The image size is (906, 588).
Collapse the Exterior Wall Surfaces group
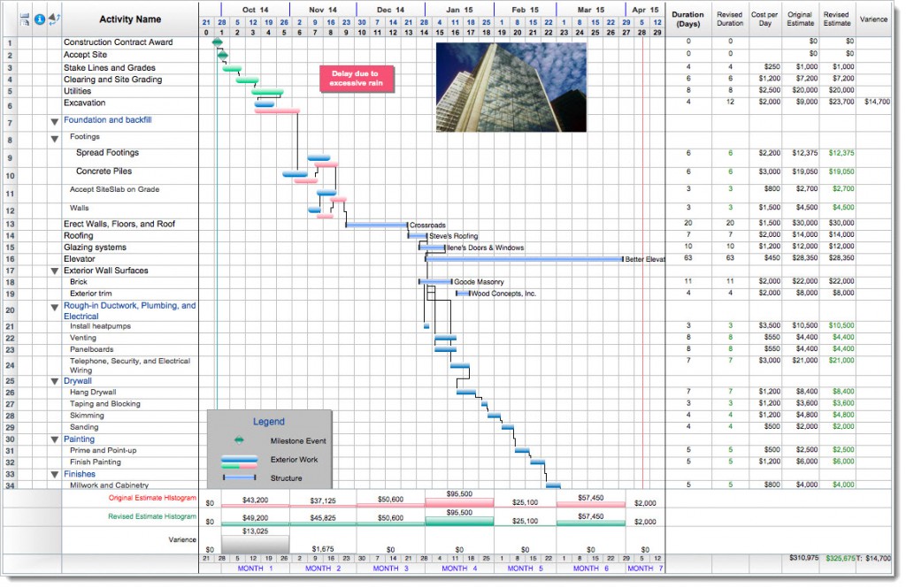click(54, 271)
